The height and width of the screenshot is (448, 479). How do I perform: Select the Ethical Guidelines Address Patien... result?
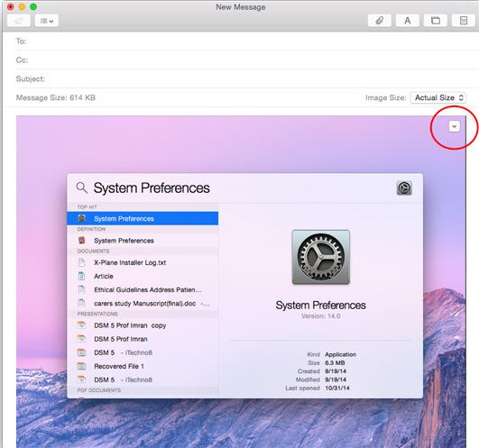click(143, 290)
